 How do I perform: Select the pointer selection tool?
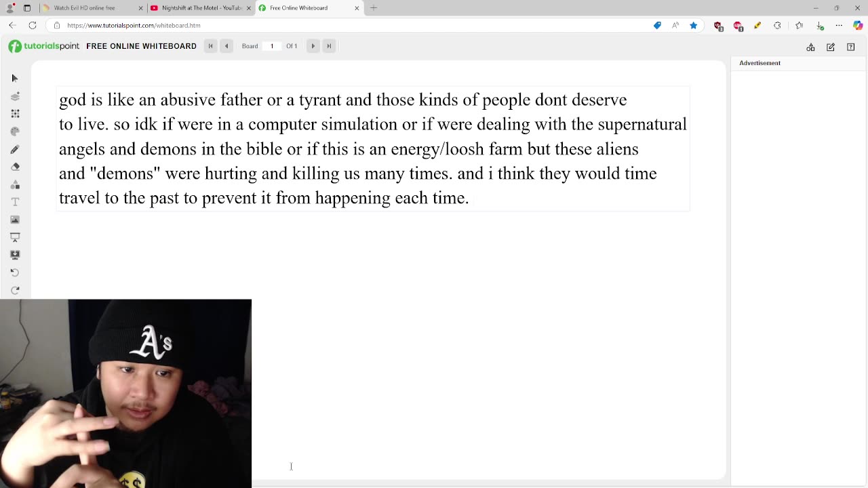pos(15,79)
